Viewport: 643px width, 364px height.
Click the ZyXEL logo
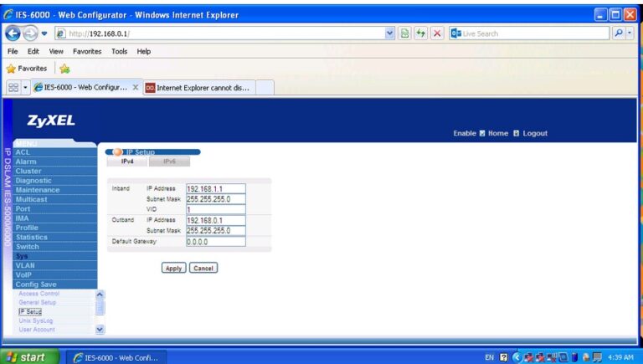coord(51,120)
